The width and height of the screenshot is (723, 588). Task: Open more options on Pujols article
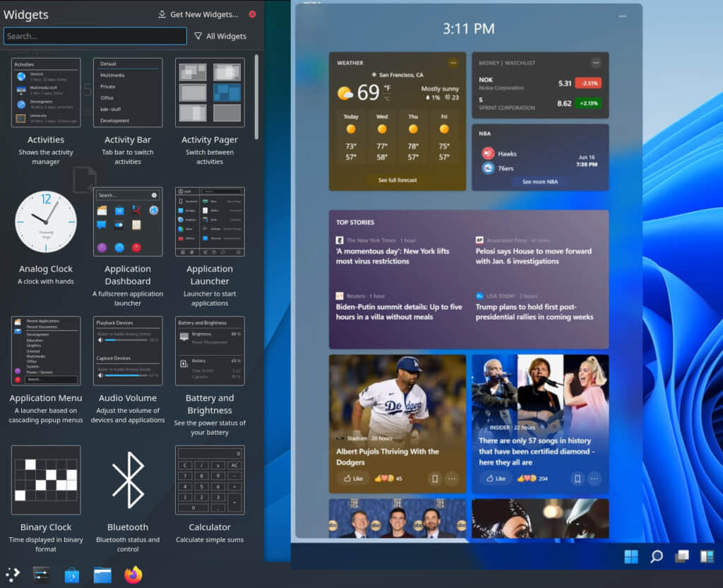(x=452, y=479)
